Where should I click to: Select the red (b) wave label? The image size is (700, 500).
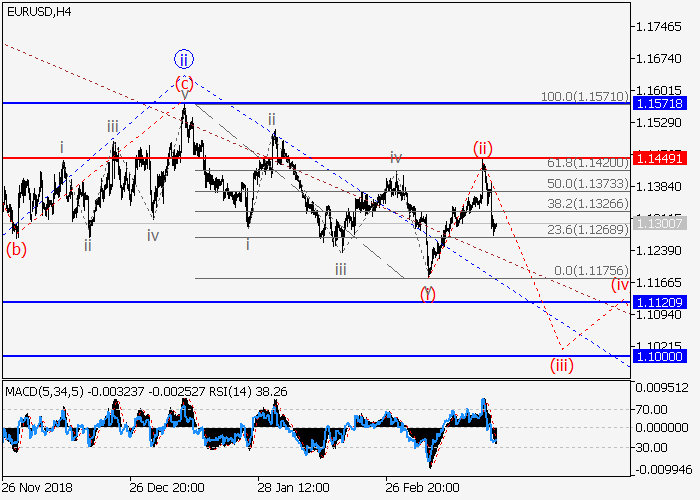(x=16, y=249)
